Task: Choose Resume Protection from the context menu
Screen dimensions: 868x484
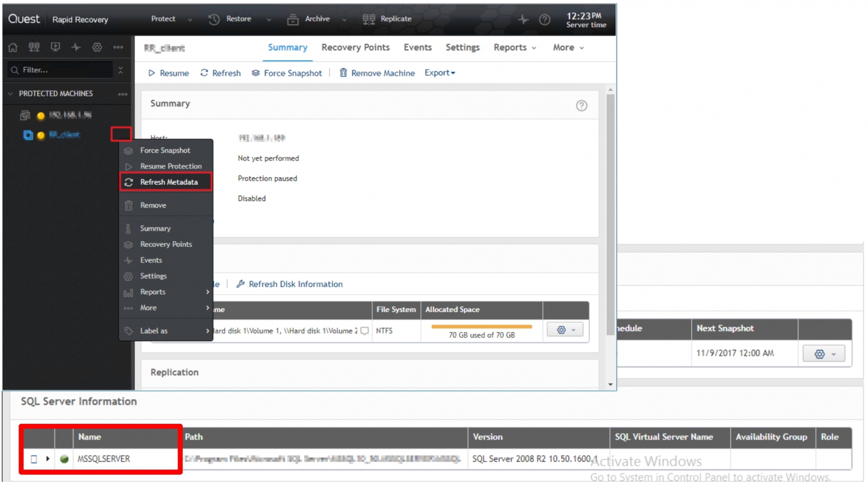Action: 166,166
